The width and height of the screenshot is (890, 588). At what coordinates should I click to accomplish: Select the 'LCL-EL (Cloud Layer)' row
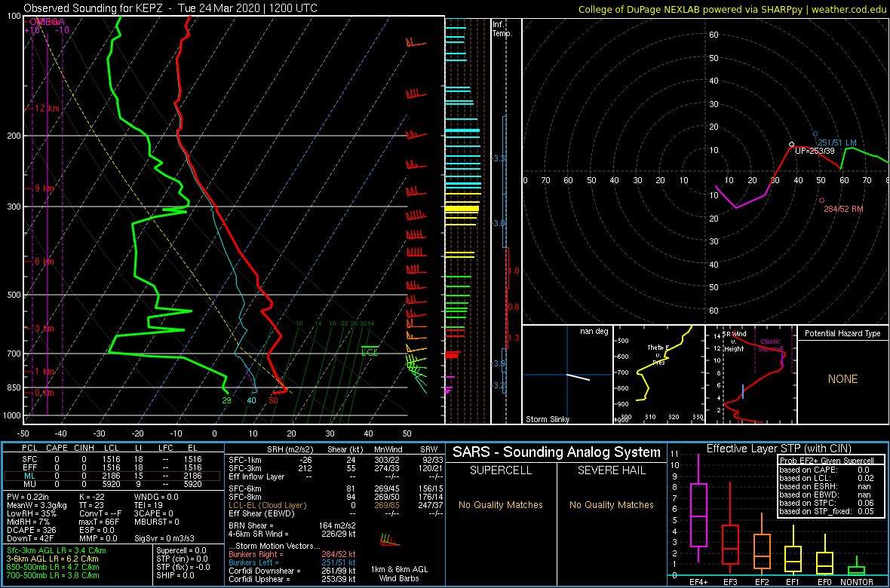(x=336, y=505)
